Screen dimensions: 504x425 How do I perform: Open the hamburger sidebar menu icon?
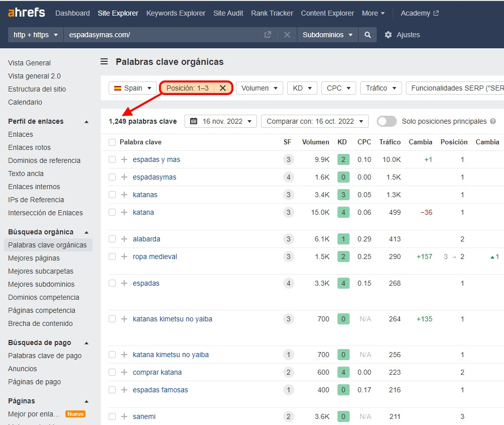pyautogui.click(x=104, y=61)
